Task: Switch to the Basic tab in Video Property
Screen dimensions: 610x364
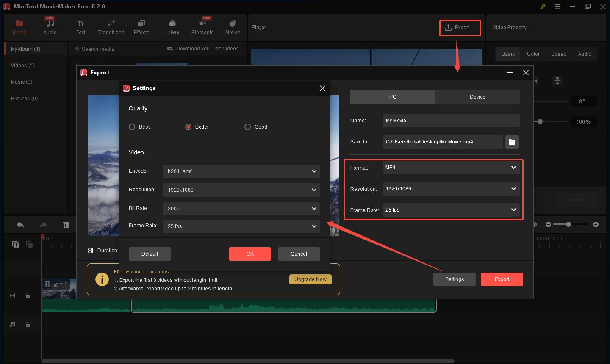Action: tap(508, 54)
